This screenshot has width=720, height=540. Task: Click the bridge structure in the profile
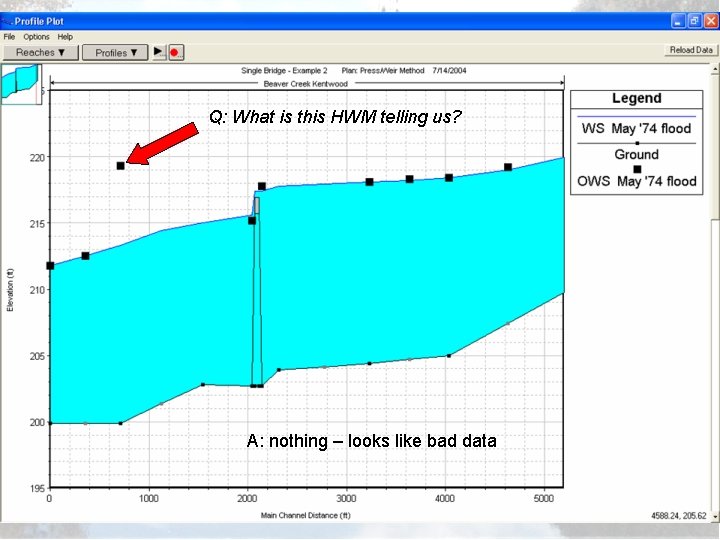(x=256, y=292)
